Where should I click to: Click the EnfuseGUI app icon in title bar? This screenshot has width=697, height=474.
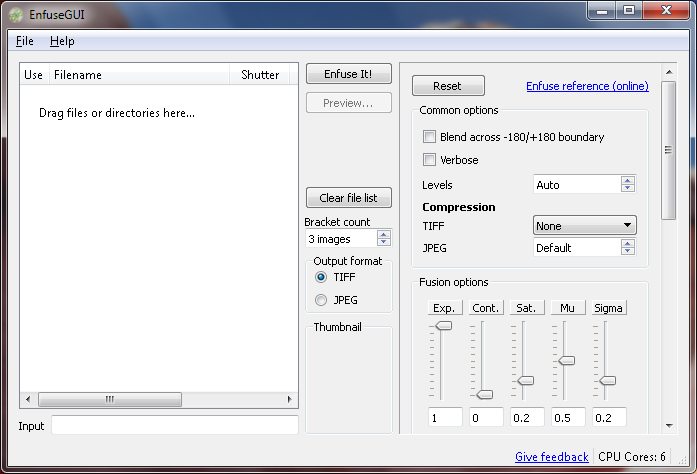click(16, 15)
